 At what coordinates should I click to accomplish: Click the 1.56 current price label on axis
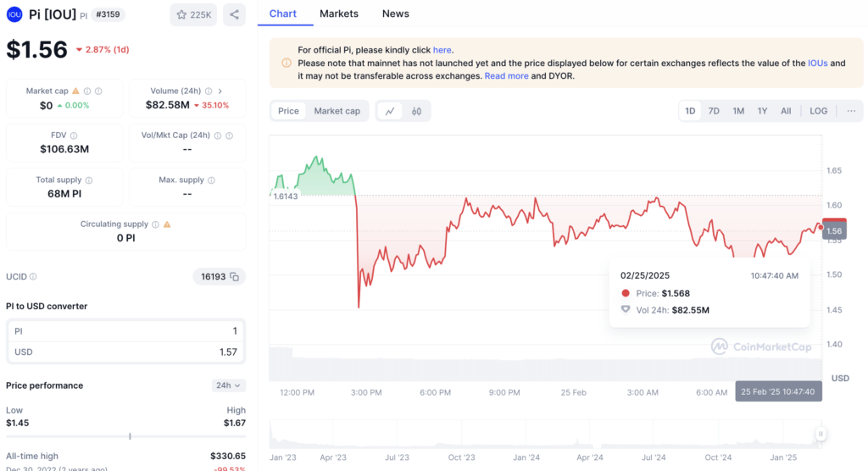click(834, 230)
